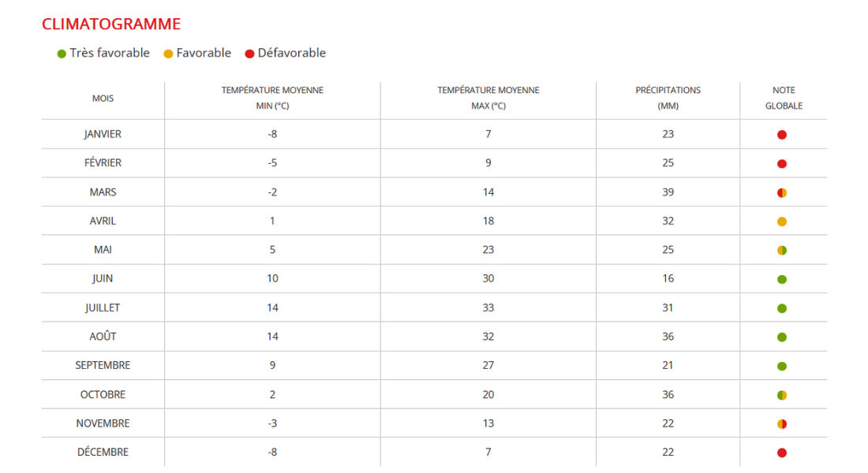
Task: Click the half red-orange dot for Mars
Action: 782,192
